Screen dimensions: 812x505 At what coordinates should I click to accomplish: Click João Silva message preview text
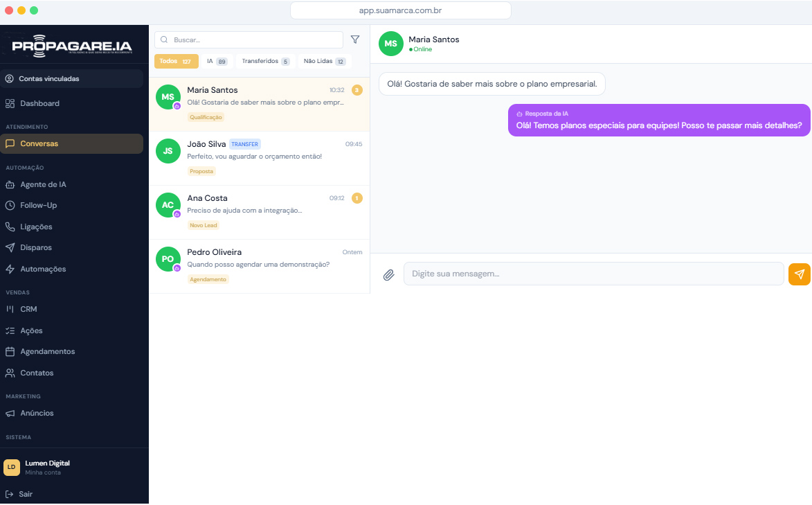[x=254, y=157]
